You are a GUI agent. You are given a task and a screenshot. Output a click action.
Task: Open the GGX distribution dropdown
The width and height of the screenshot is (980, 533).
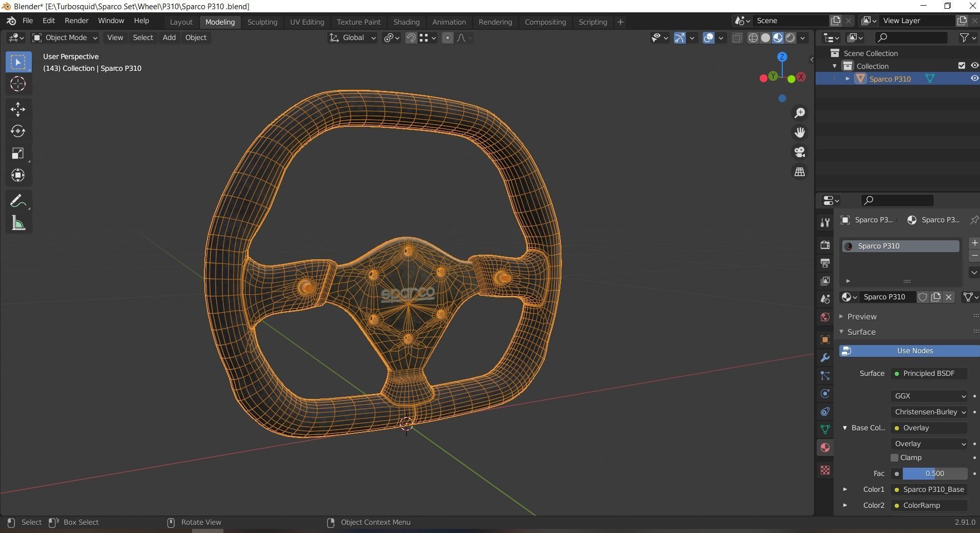point(929,396)
